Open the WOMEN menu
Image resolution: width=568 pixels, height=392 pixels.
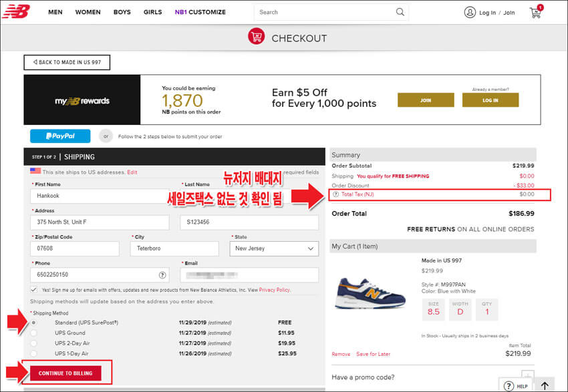[88, 12]
